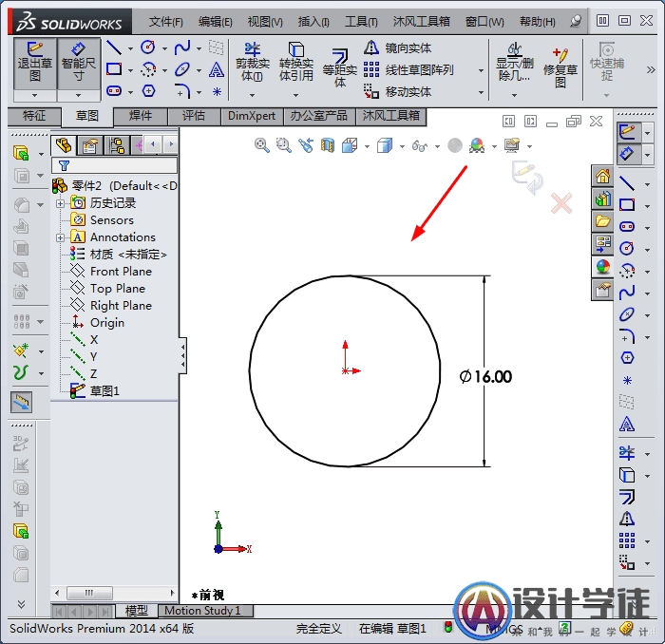Click Zoom to Fit in view toolbar
The height and width of the screenshot is (644, 665).
click(261, 145)
